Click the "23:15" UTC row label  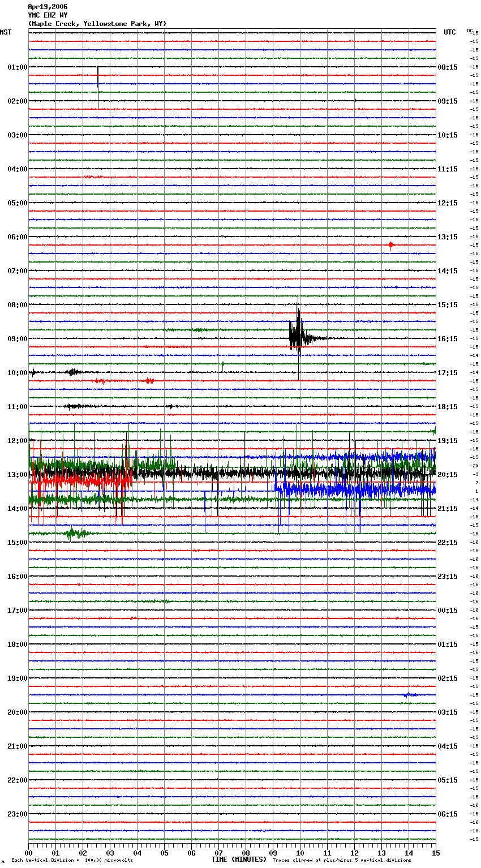(x=448, y=577)
